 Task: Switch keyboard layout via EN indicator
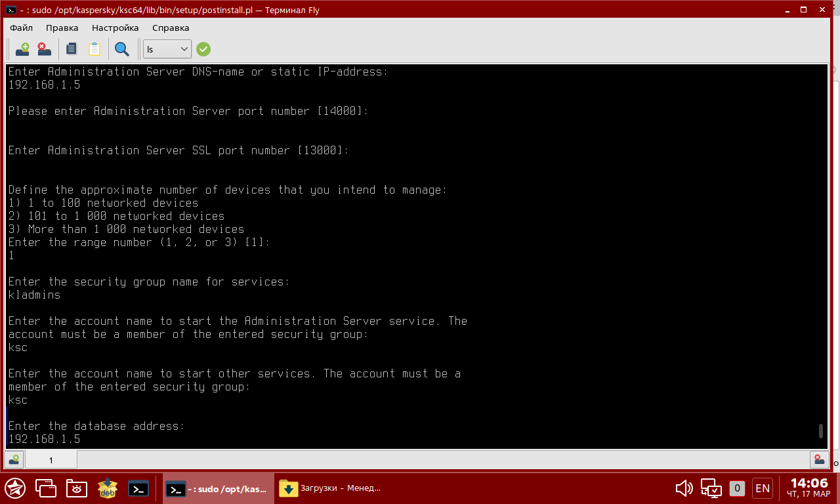pos(763,488)
